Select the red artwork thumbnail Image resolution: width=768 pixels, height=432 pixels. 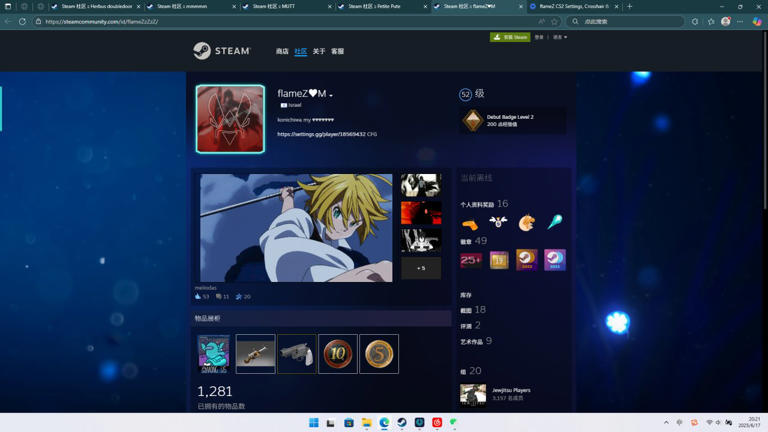(421, 213)
